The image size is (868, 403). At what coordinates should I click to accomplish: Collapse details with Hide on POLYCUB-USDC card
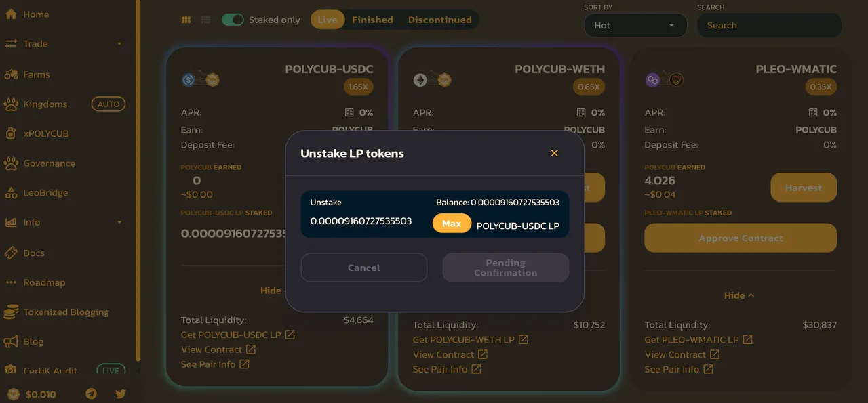272,290
